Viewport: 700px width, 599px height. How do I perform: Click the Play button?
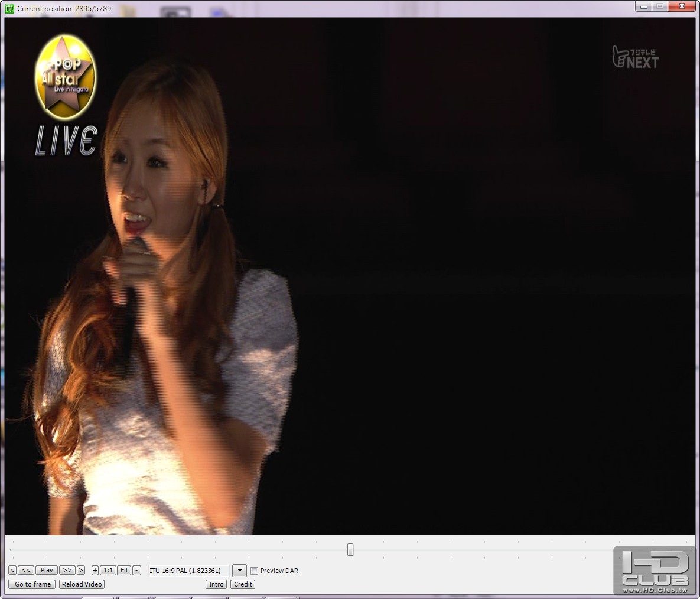pyautogui.click(x=47, y=571)
